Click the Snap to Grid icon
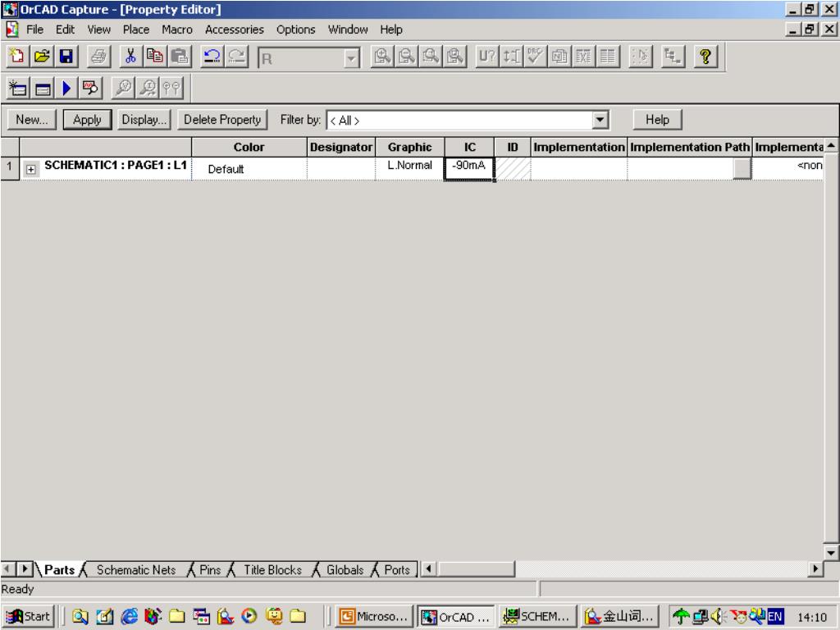 coord(640,57)
